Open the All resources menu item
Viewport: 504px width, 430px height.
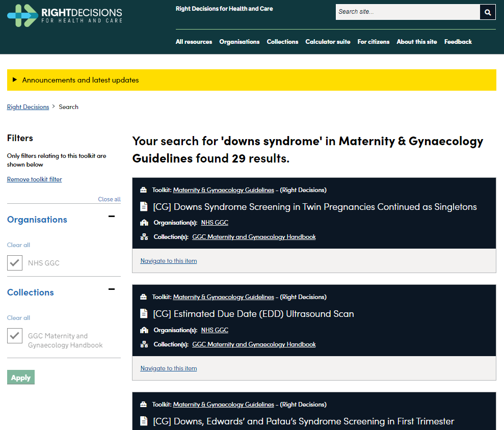coord(194,42)
